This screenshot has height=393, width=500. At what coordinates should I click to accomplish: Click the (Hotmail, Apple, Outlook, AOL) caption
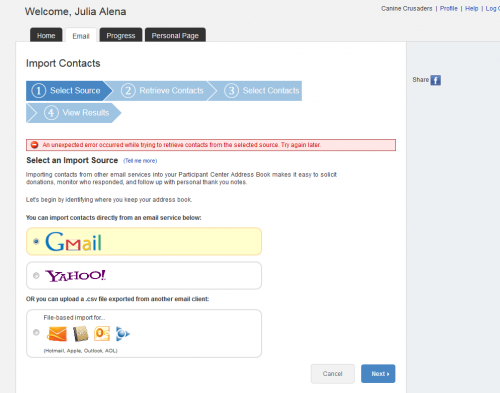pos(80,351)
